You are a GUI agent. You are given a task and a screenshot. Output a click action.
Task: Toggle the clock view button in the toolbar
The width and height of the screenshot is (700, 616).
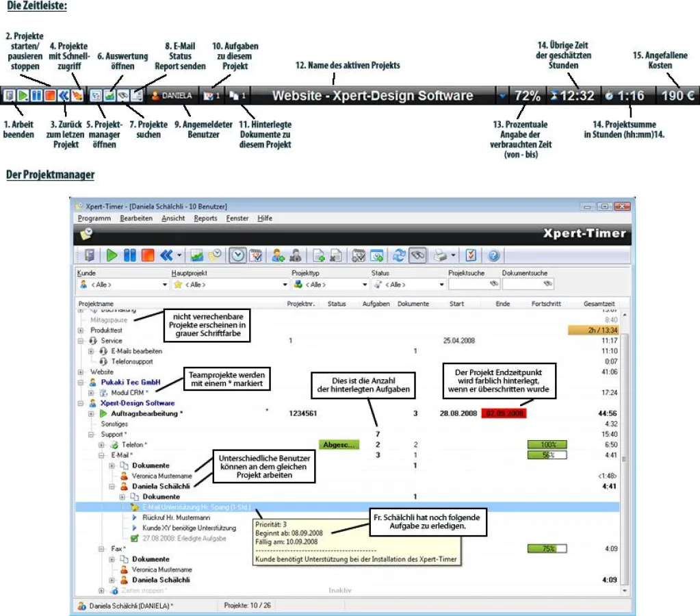pyautogui.click(x=237, y=255)
